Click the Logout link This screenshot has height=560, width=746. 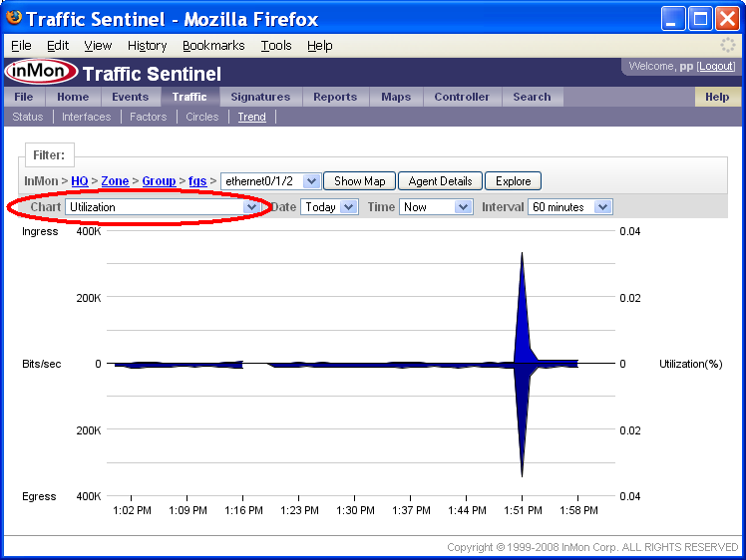coord(716,66)
